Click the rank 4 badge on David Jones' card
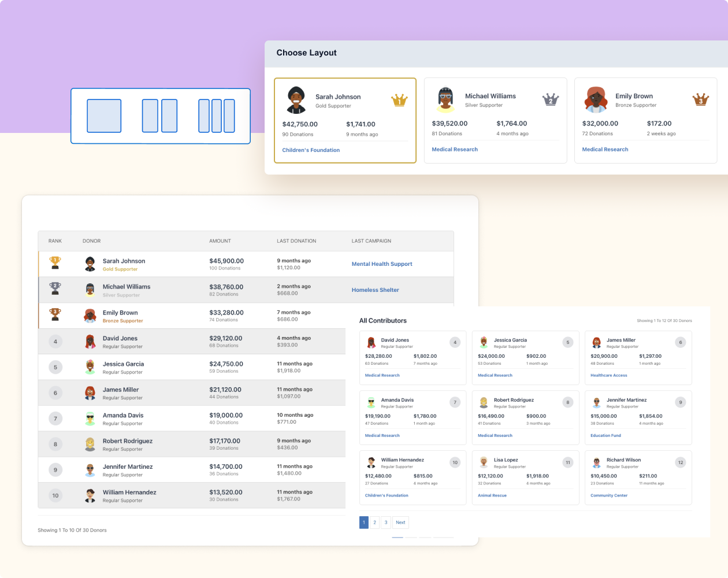This screenshot has width=728, height=578. (x=455, y=342)
